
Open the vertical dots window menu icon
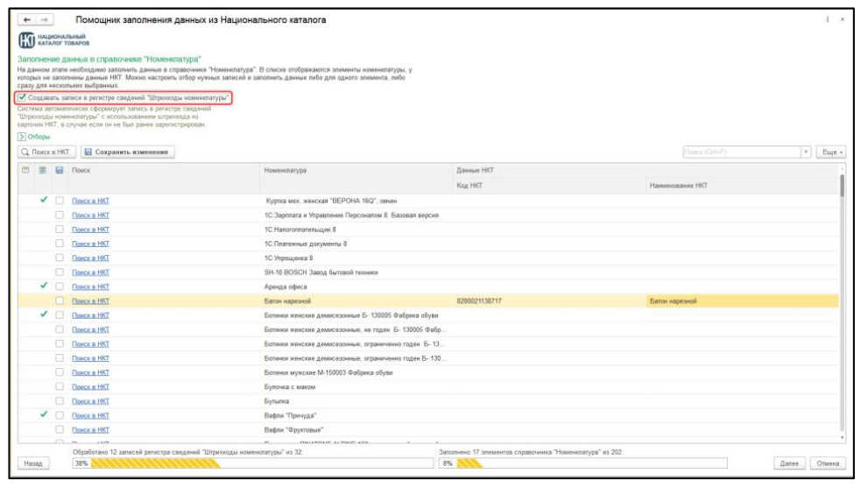[x=827, y=20]
